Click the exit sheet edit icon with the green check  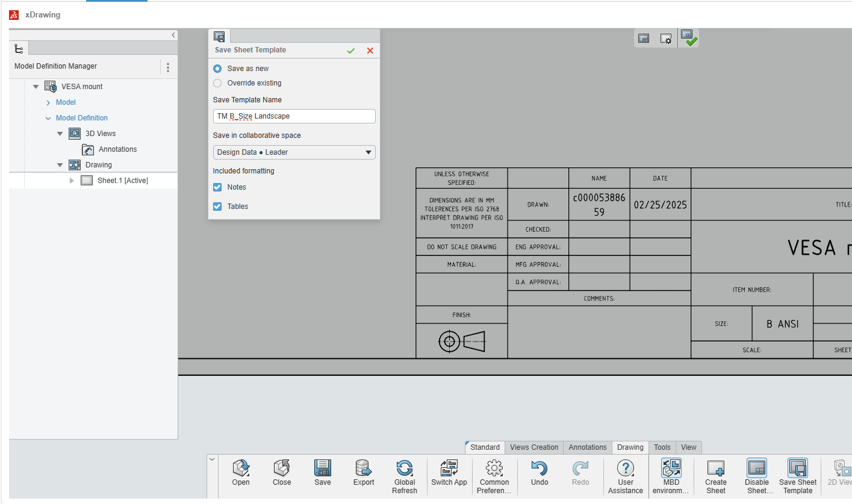[x=689, y=38]
